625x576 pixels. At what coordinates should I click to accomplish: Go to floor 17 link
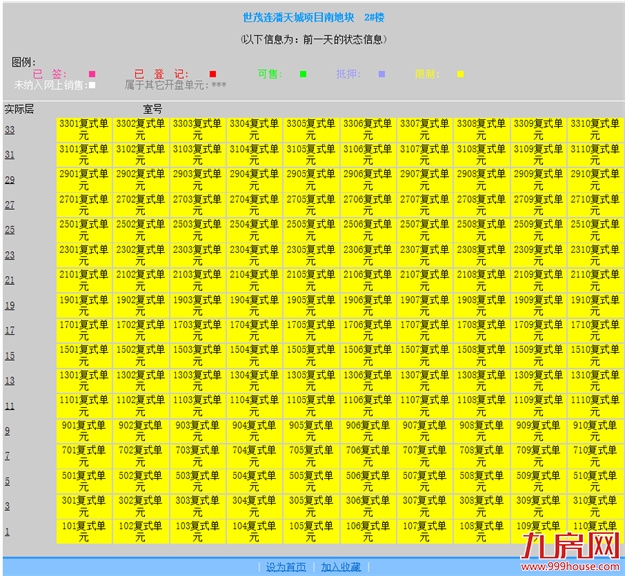point(9,331)
